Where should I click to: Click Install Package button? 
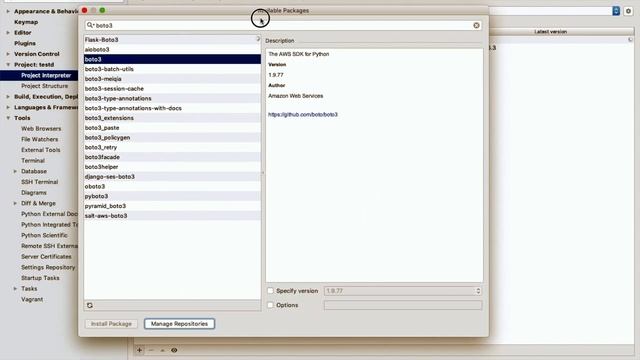coord(111,324)
